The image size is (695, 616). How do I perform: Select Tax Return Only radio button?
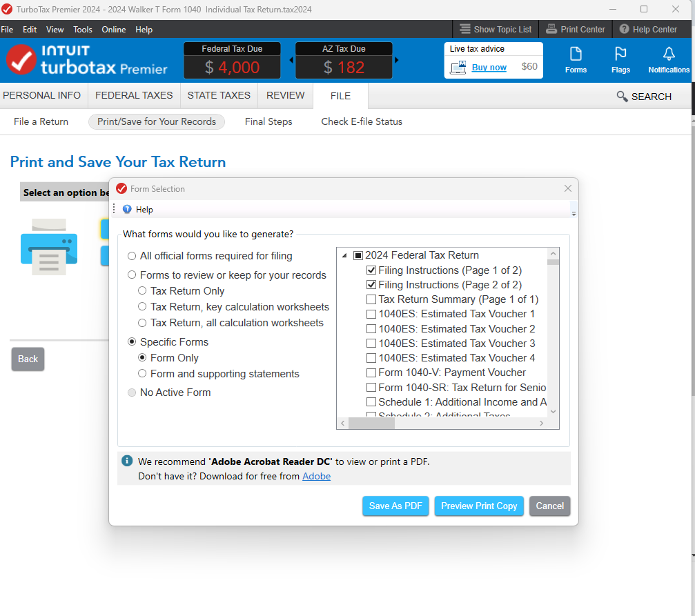tap(142, 290)
